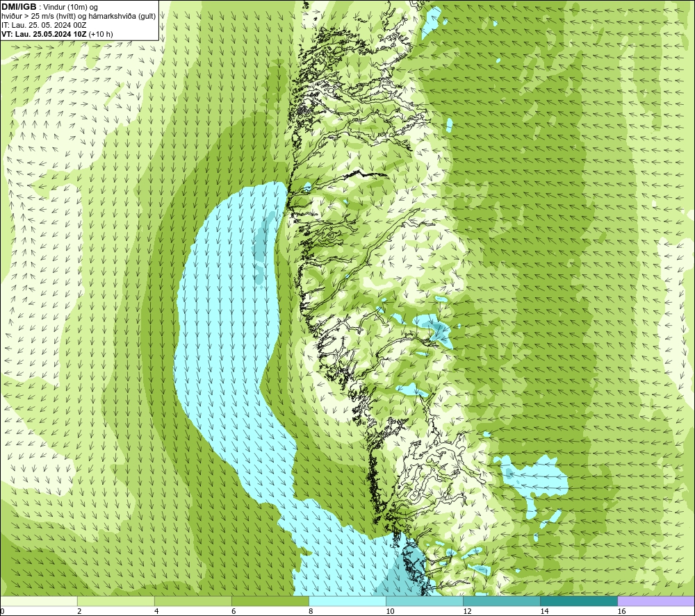The image size is (695, 616).
Task: Click the '4' scale label
Action: pos(156,612)
